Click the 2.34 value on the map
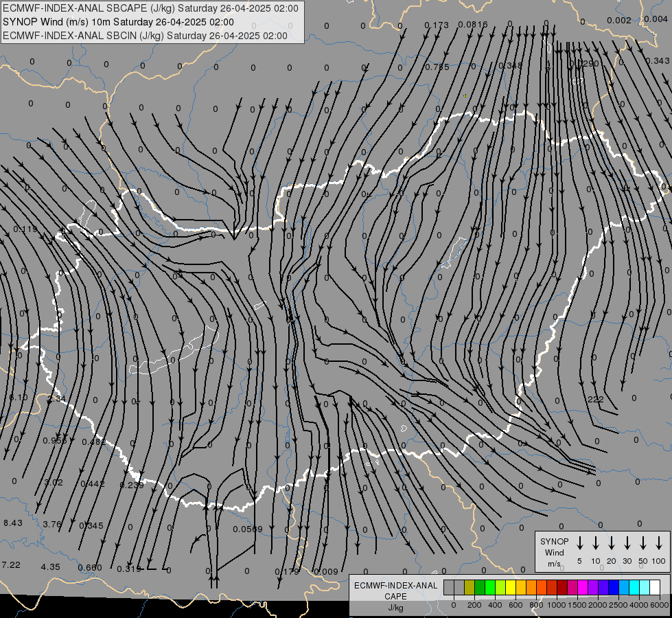Screen dimensions: 672x618 coord(56,398)
